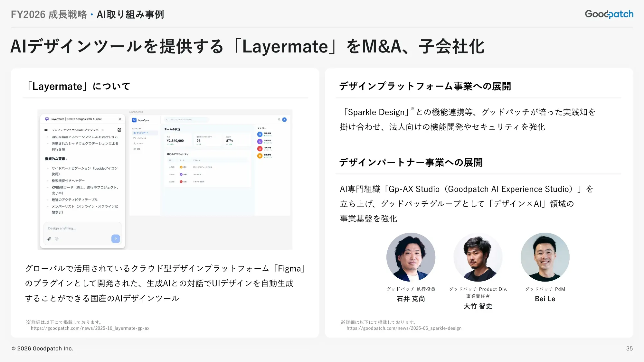Close the Layermate AI chat panel
Screen dimensions: 644x362
120,119
